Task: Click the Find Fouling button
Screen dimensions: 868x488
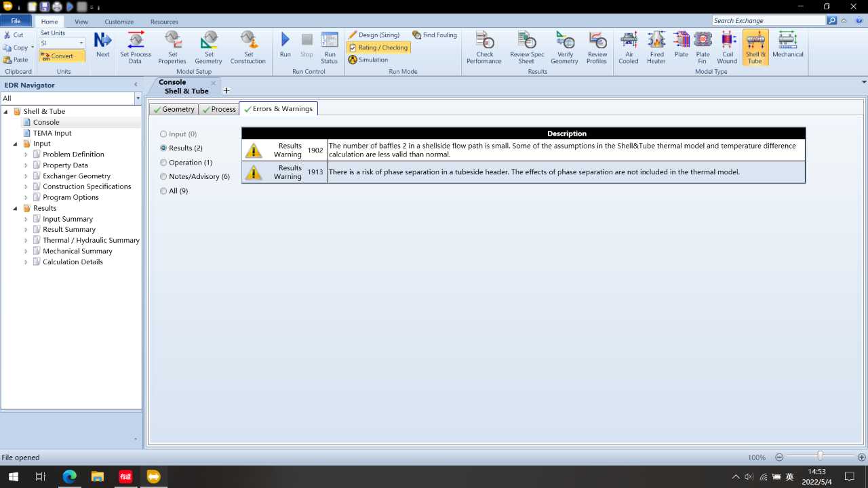Action: pos(435,35)
